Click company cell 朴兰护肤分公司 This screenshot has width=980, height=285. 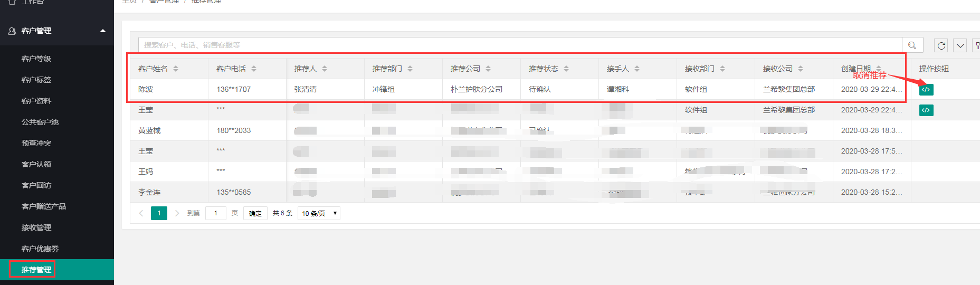[477, 90]
